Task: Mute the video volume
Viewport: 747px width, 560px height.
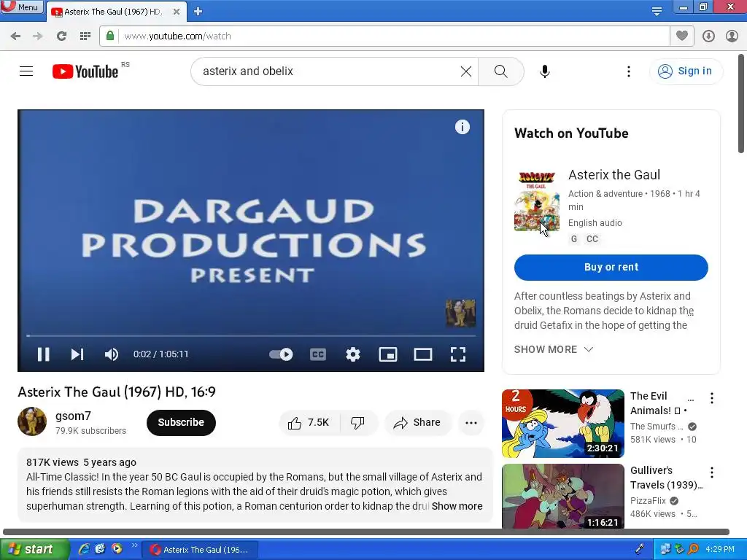Action: click(112, 354)
